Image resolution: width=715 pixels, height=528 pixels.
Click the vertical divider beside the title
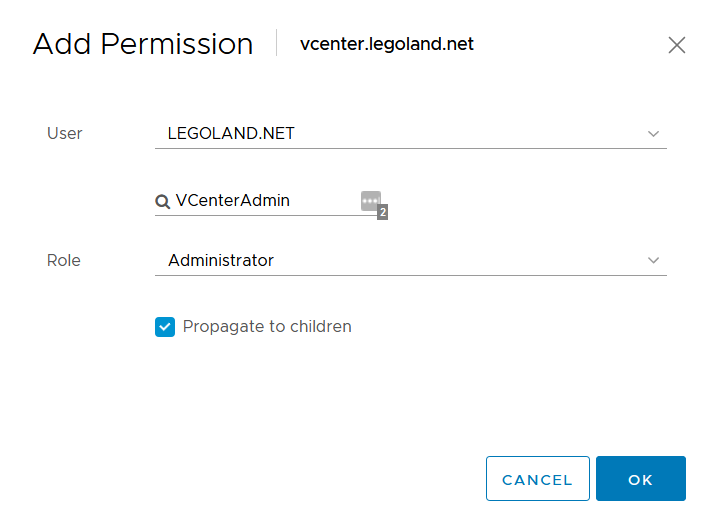(x=277, y=44)
